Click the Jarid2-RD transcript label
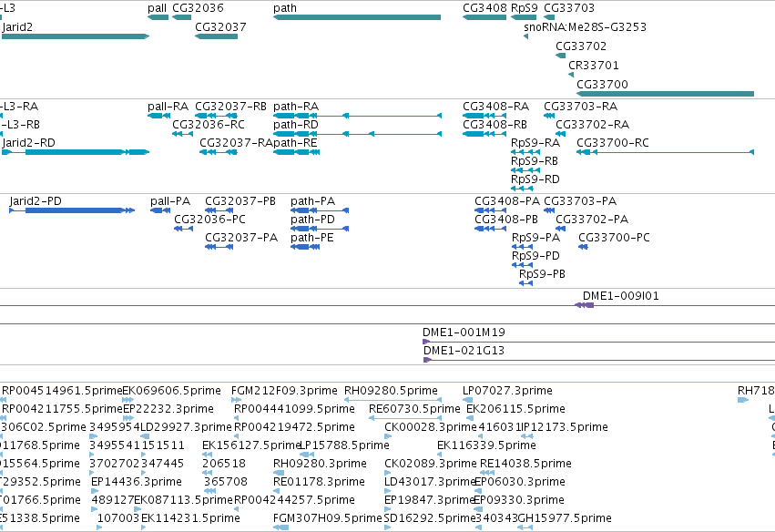The width and height of the screenshot is (775, 532). [28, 143]
